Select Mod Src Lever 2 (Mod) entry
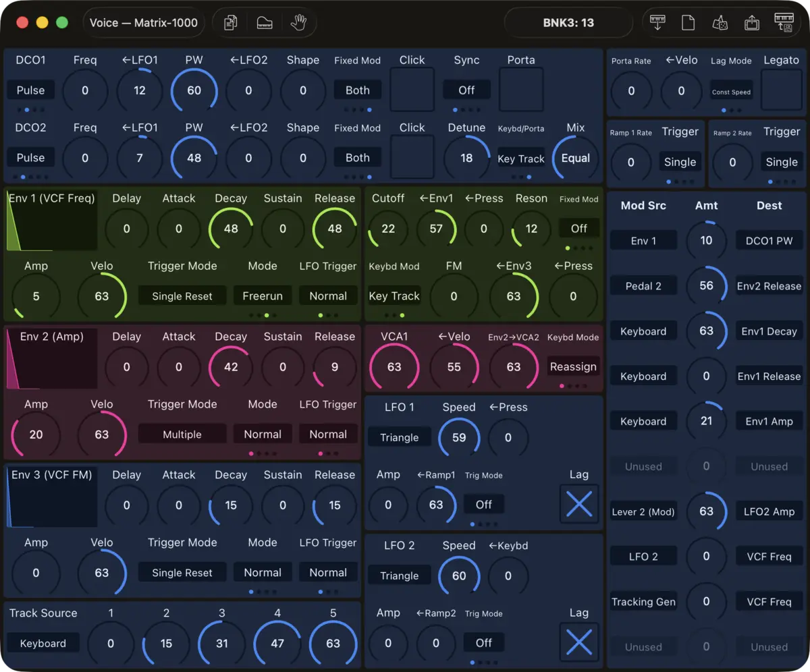The image size is (810, 672). point(643,511)
